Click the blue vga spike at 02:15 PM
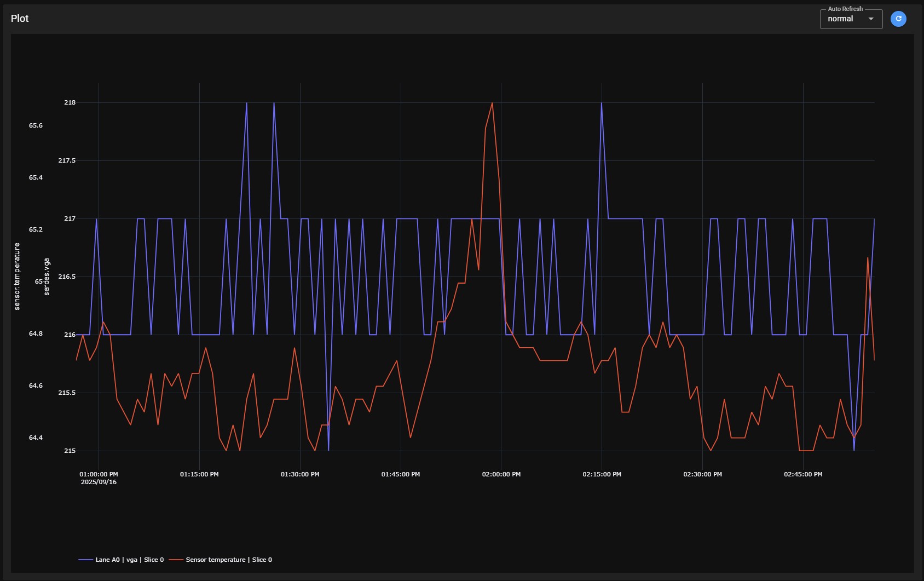 click(601, 103)
